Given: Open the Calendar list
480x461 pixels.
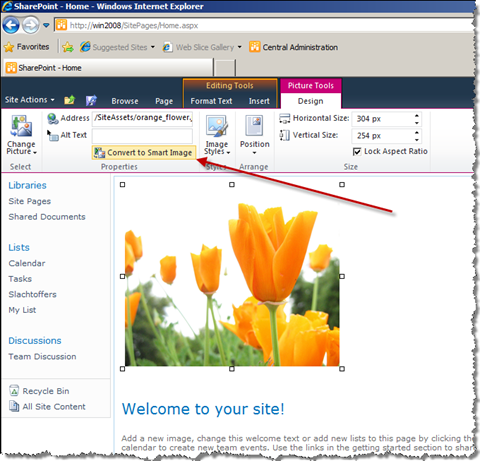Looking at the screenshot, I should click(27, 263).
